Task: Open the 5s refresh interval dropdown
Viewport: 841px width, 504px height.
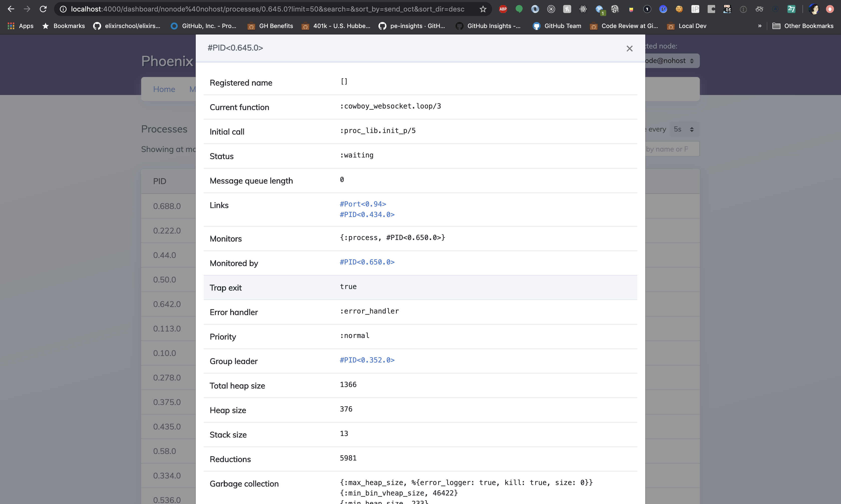Action: [x=684, y=129]
